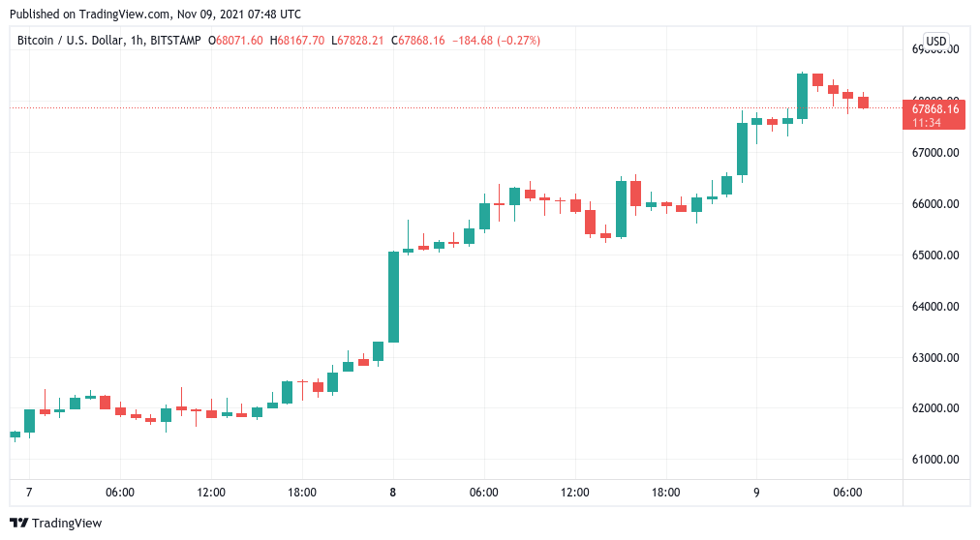Select the open value O68071.60

pyautogui.click(x=236, y=41)
